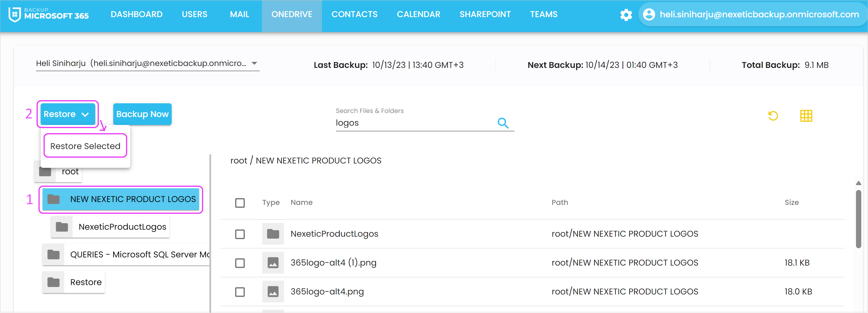
Task: Switch to grid view icon
Action: click(x=806, y=116)
